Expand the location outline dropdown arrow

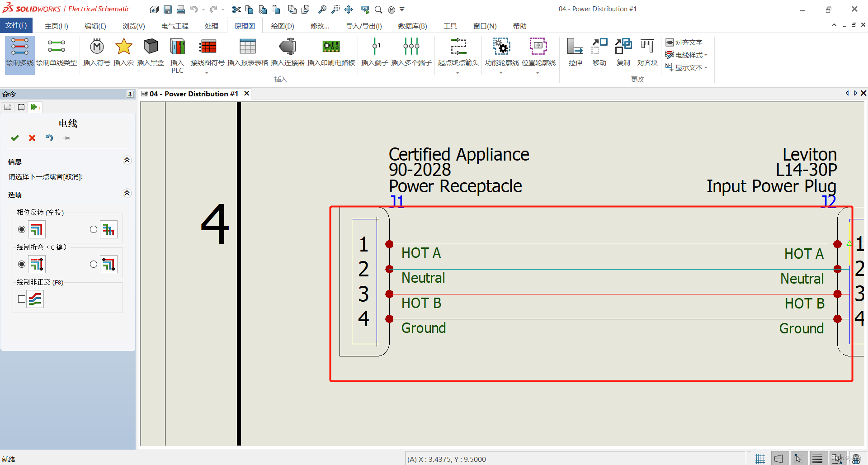click(538, 73)
